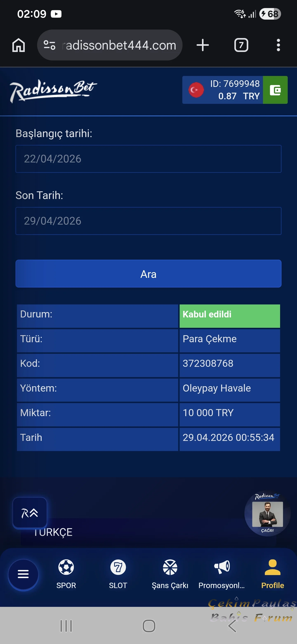Open a new browser tab
The image size is (297, 644).
203,45
